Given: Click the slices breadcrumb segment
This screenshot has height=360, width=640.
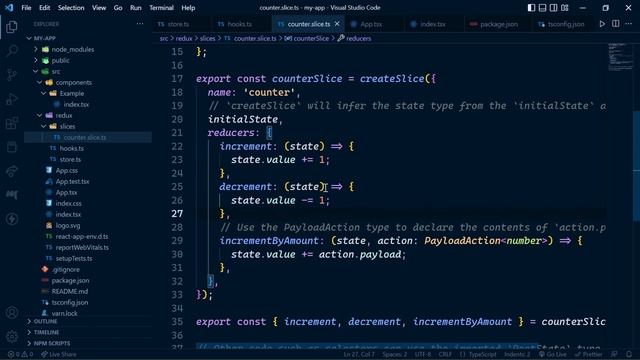Looking at the screenshot, I should (207, 38).
